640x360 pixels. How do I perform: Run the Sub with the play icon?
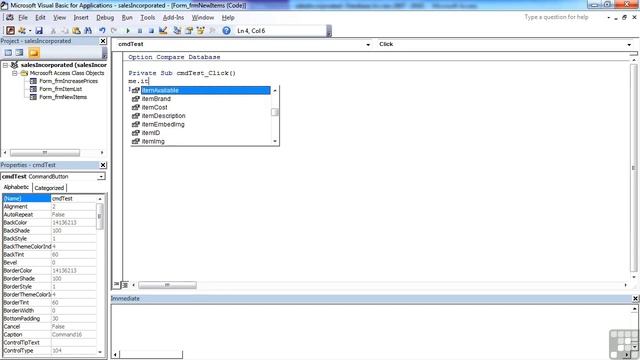(x=128, y=31)
